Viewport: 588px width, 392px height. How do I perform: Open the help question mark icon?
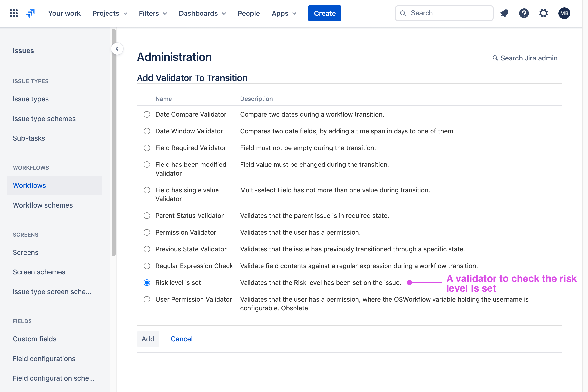pyautogui.click(x=524, y=13)
